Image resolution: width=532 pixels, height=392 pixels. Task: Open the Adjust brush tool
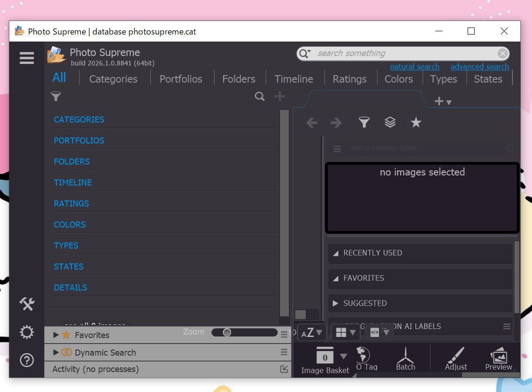456,359
